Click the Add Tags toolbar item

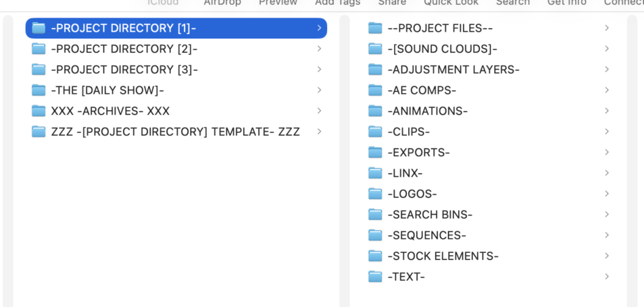(x=338, y=3)
